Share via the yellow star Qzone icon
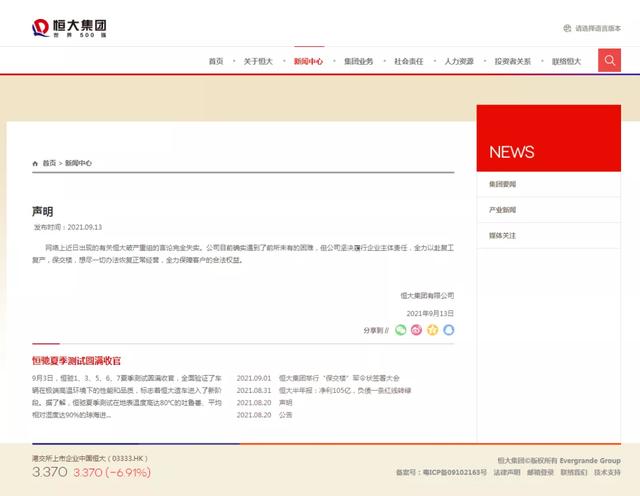640x496 pixels. pyautogui.click(x=432, y=330)
